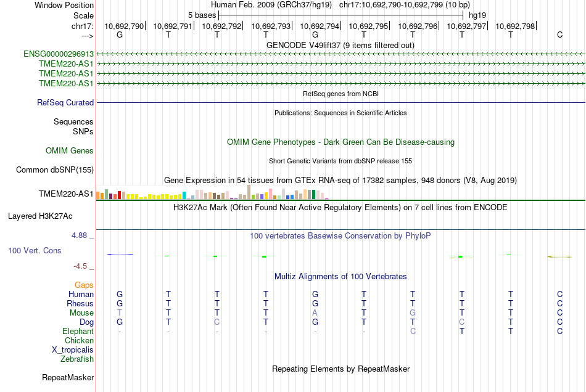Click the Short Genetic Variants from dbSNP title

[x=340, y=161]
